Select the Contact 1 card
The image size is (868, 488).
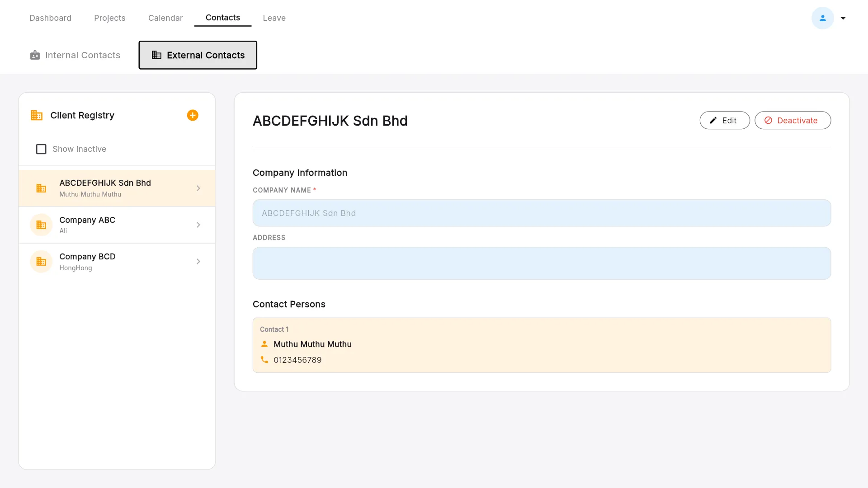coord(542,345)
